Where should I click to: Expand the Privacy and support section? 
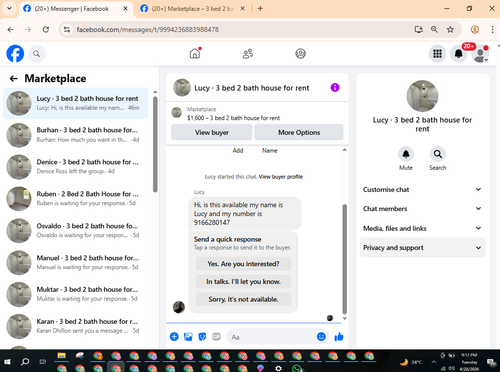tap(422, 248)
